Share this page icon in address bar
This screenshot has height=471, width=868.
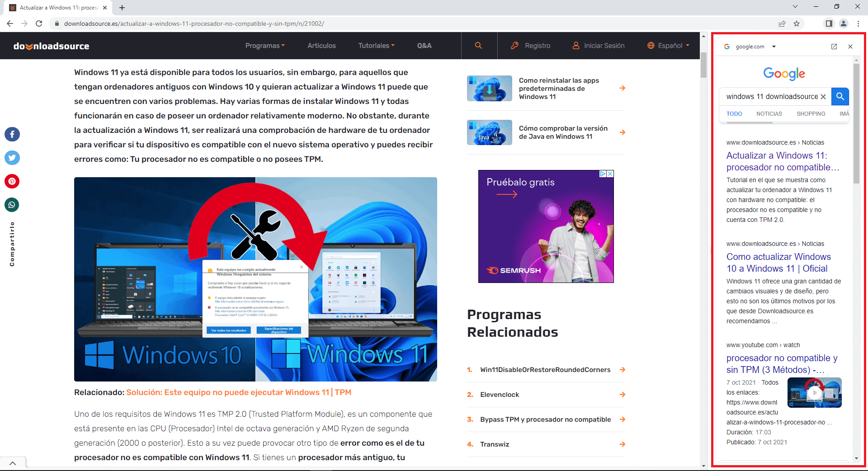[782, 24]
